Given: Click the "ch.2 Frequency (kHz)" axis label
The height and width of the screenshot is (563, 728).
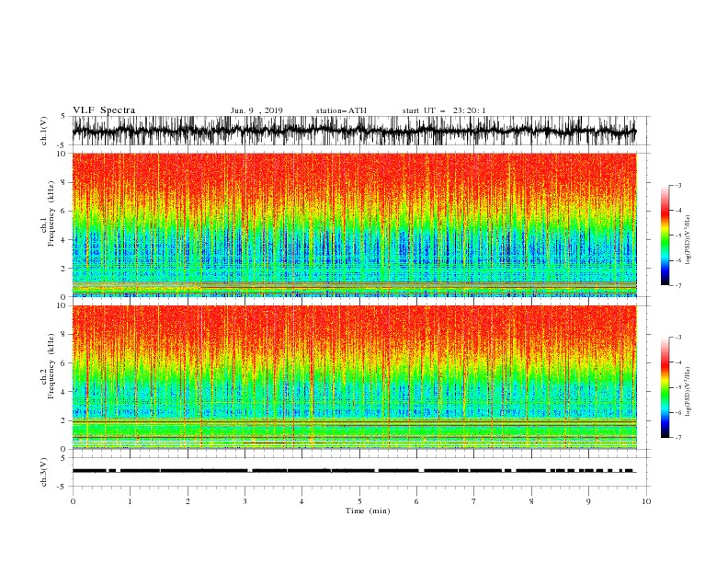Looking at the screenshot, I should [49, 366].
